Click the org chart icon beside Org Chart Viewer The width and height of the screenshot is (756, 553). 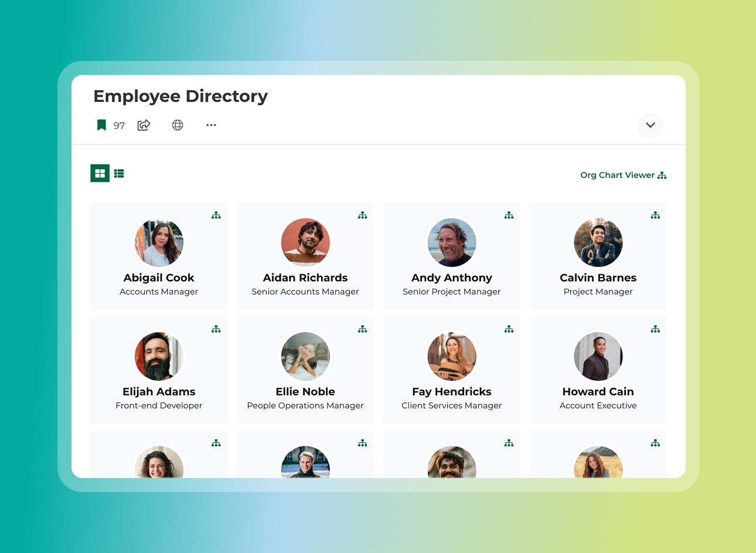[x=662, y=175]
